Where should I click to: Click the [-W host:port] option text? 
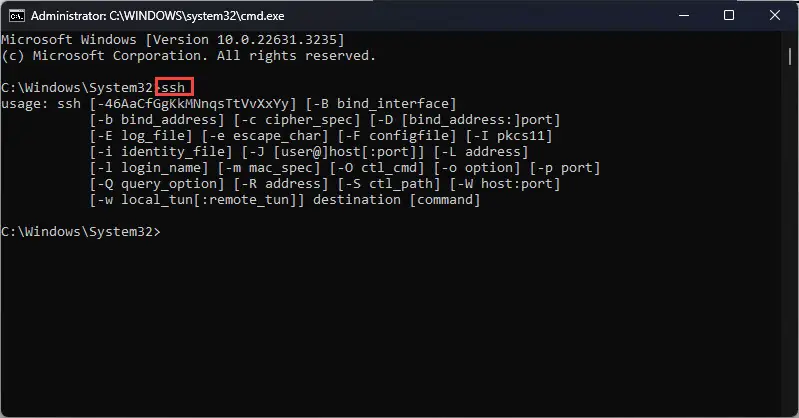(504, 184)
